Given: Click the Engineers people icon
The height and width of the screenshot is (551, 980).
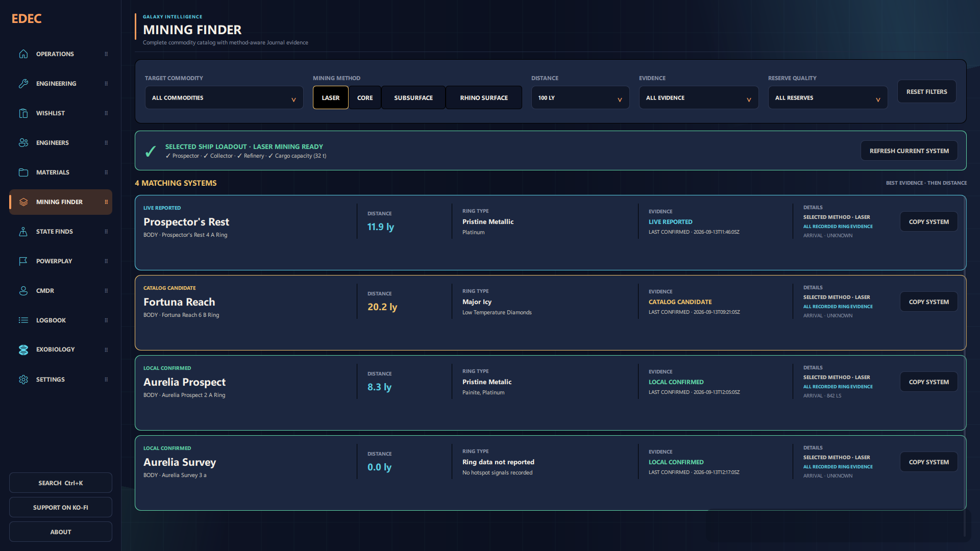Looking at the screenshot, I should click(x=23, y=143).
